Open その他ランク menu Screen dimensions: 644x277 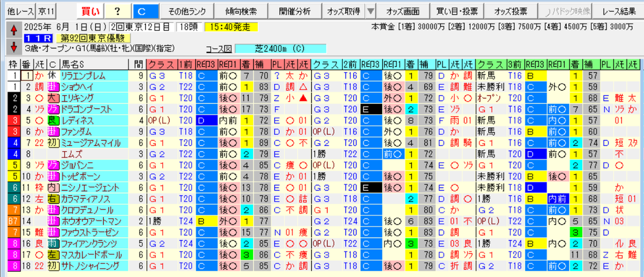tap(186, 12)
